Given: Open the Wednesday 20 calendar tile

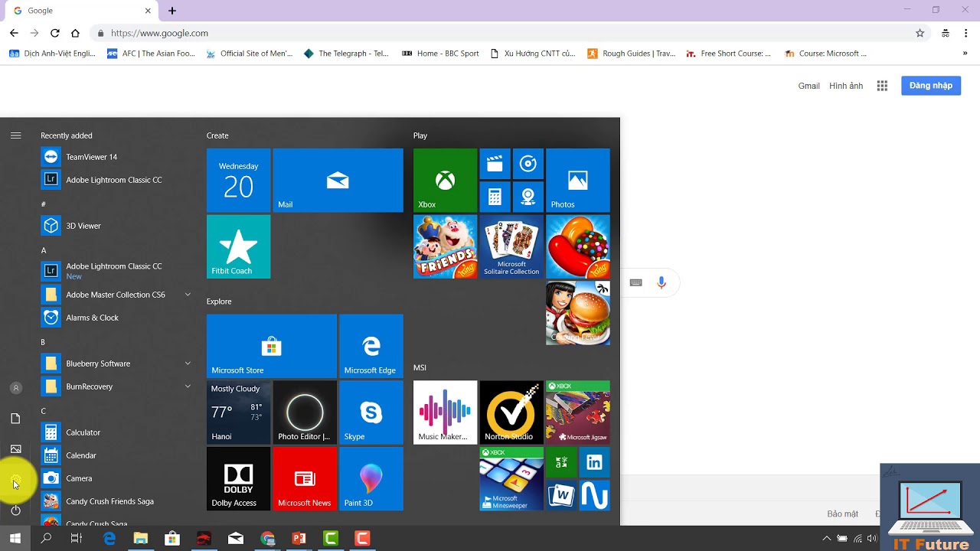Looking at the screenshot, I should 238,180.
